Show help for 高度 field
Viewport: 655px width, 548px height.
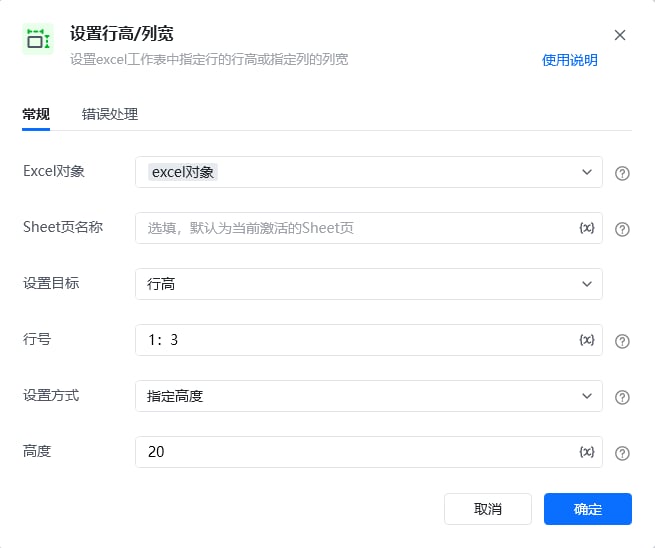[622, 453]
